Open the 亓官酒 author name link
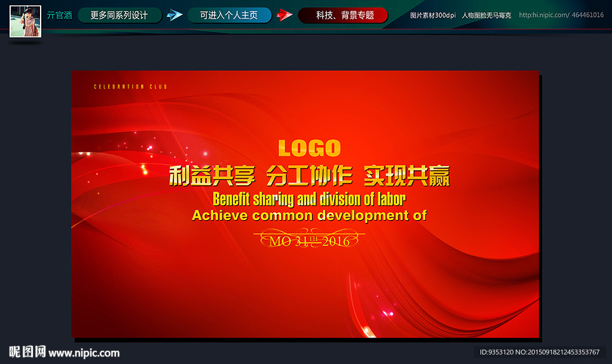Screen dimensions: 612x364 pyautogui.click(x=59, y=15)
